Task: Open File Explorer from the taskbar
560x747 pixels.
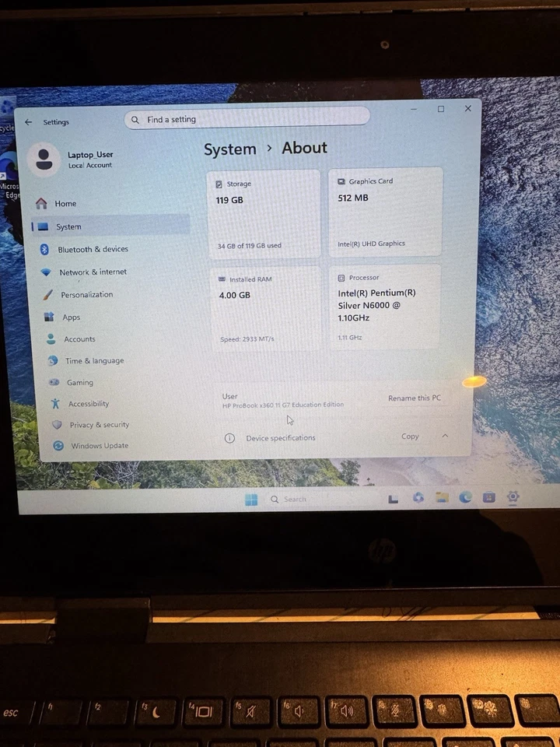Action: (442, 498)
